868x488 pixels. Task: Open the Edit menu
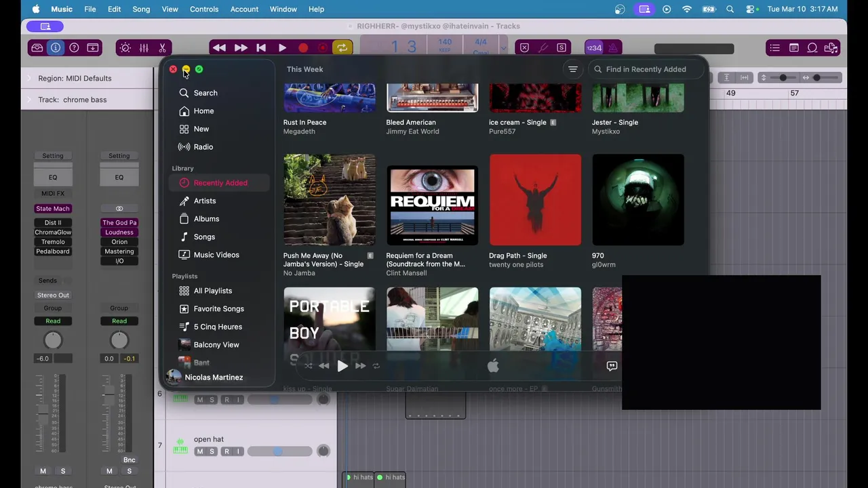point(114,9)
